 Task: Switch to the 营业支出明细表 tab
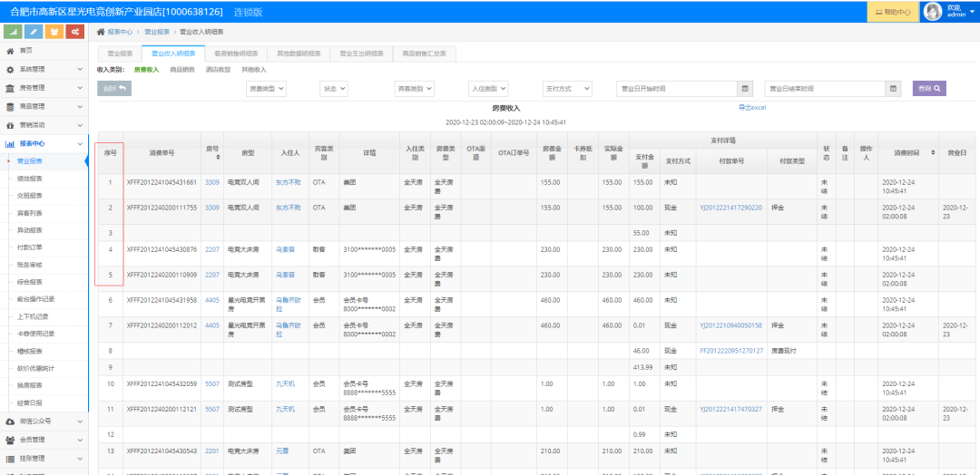coord(361,53)
